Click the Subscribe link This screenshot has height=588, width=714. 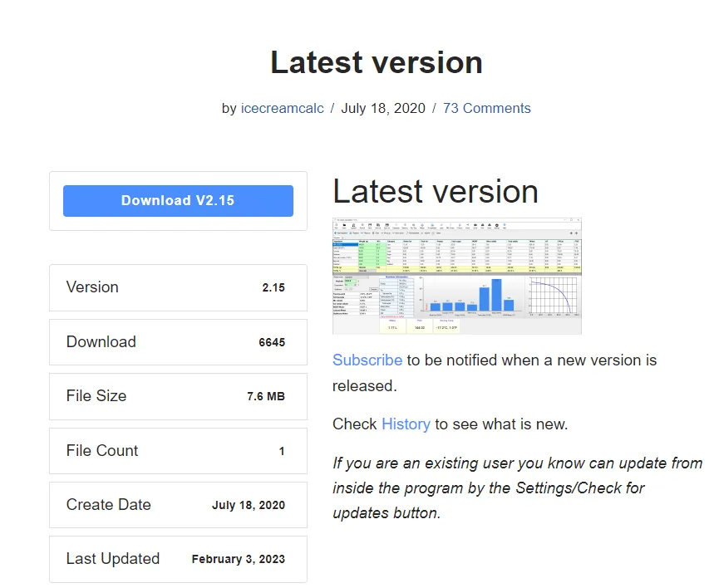(x=367, y=360)
